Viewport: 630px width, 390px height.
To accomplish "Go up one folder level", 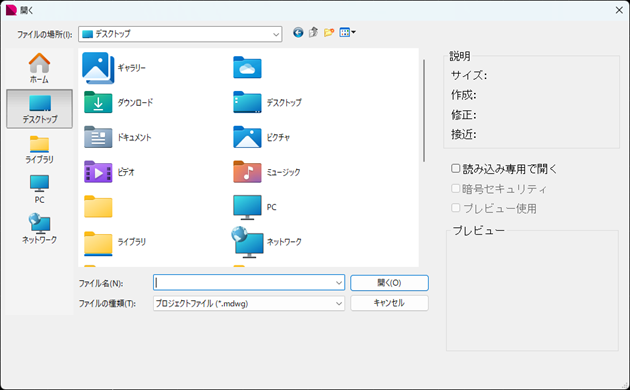I will coord(313,33).
